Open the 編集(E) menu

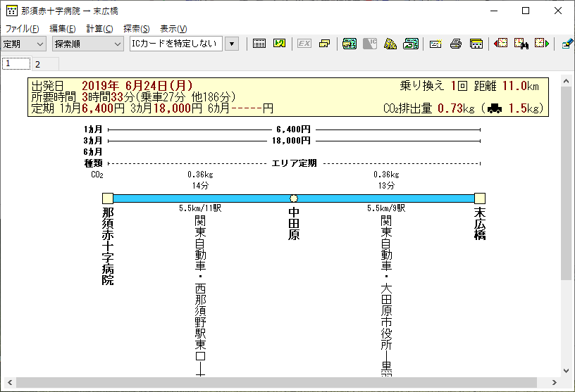(62, 29)
